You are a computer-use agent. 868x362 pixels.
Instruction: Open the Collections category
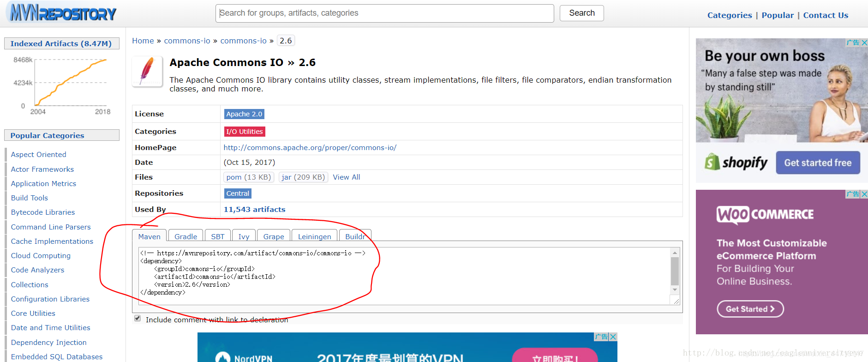click(x=30, y=285)
